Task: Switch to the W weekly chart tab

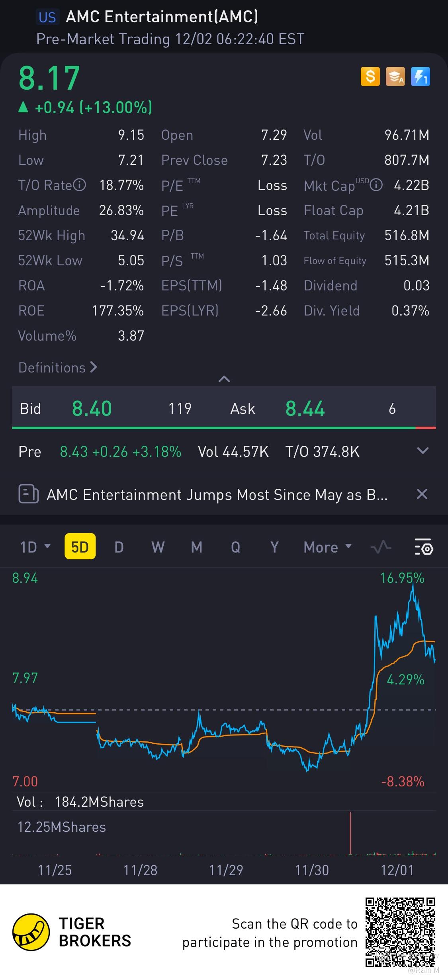Action: pos(158,547)
